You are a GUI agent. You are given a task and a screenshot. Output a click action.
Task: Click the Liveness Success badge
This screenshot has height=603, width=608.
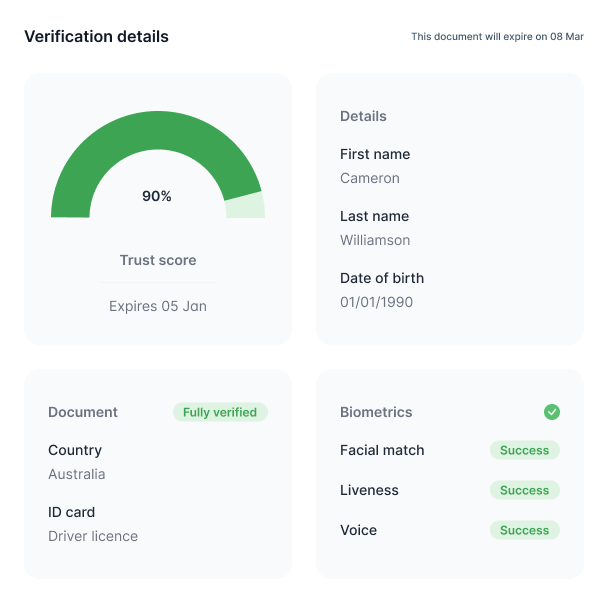pyautogui.click(x=525, y=490)
